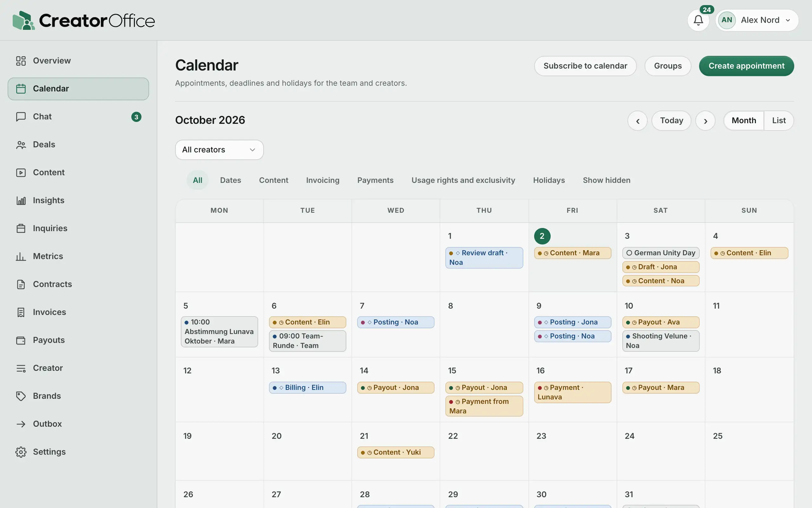812x508 pixels.
Task: Open the Billing · Elin event
Action: tap(307, 388)
